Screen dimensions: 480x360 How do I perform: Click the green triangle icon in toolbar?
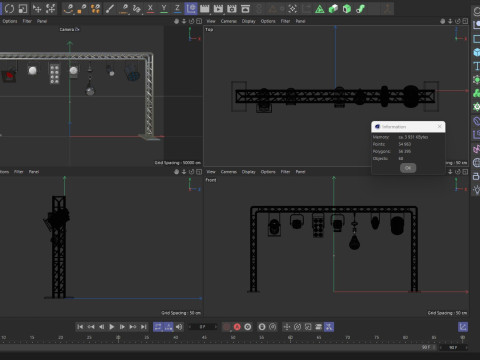(x=320, y=9)
